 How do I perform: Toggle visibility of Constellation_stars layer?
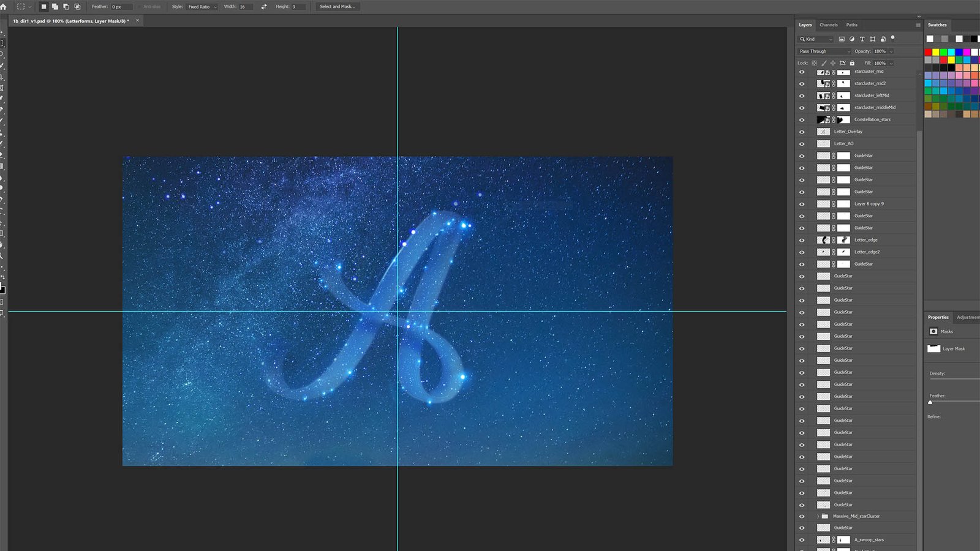click(x=802, y=119)
